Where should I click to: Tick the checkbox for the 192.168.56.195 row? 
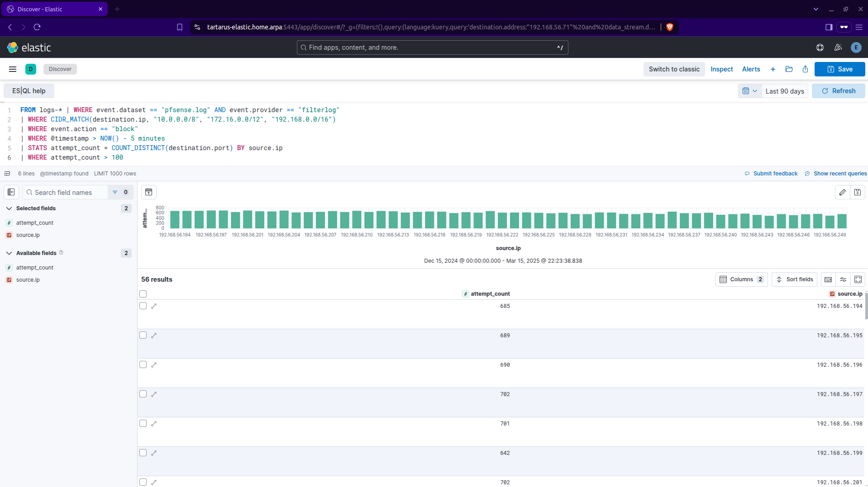(143, 336)
